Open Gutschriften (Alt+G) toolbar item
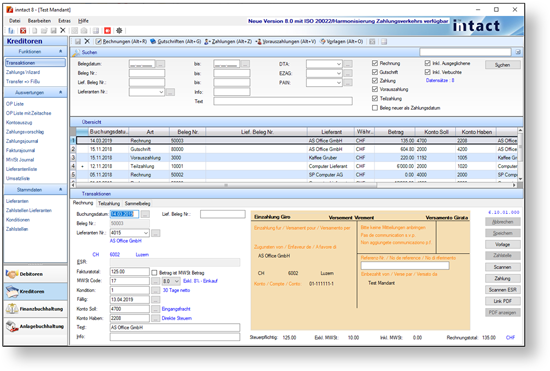Screen dimensions: 550x371 point(176,41)
